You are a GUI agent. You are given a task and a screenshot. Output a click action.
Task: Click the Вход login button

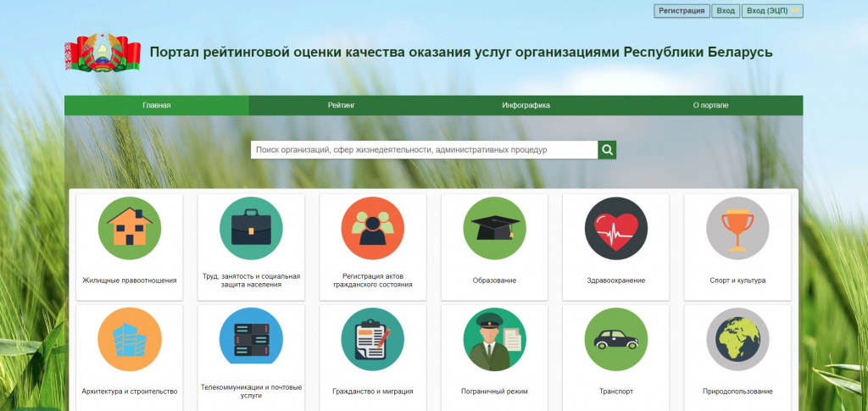(x=725, y=11)
